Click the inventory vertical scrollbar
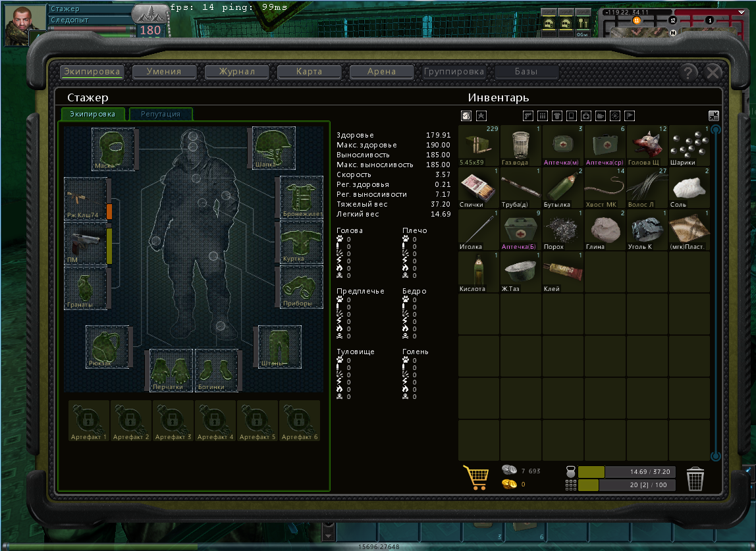This screenshot has width=756, height=551. [716, 292]
